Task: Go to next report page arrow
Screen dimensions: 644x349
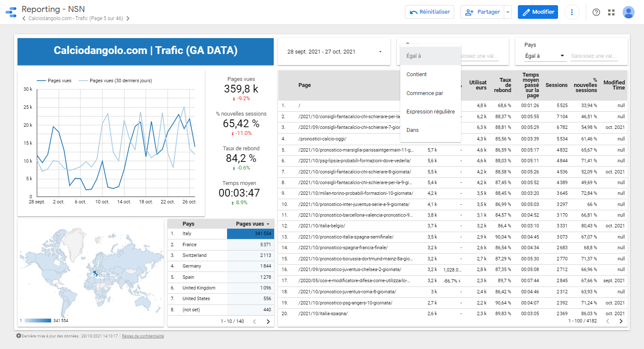Action: pyautogui.click(x=128, y=18)
